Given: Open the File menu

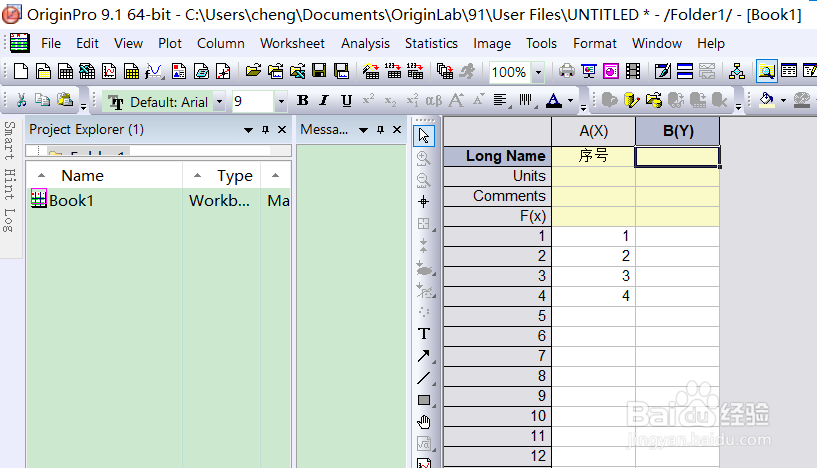Looking at the screenshot, I should point(51,43).
